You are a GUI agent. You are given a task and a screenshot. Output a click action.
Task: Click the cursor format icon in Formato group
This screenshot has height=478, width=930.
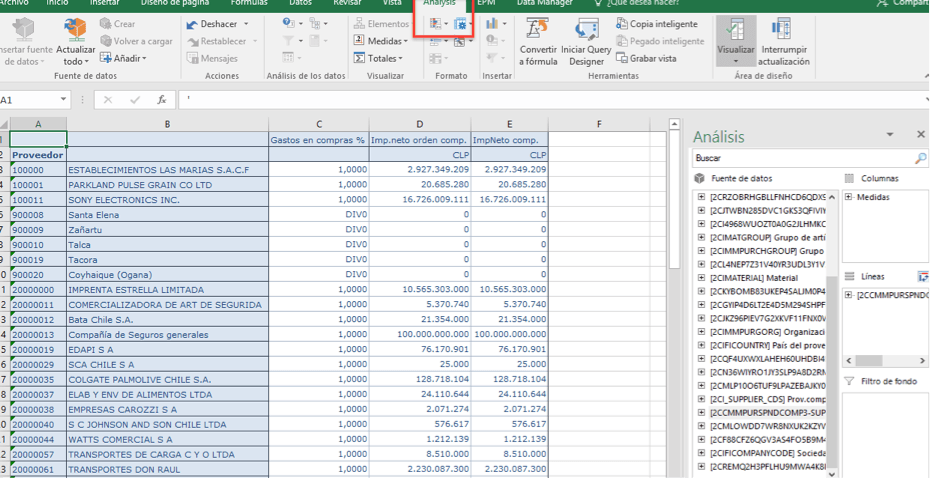(460, 42)
